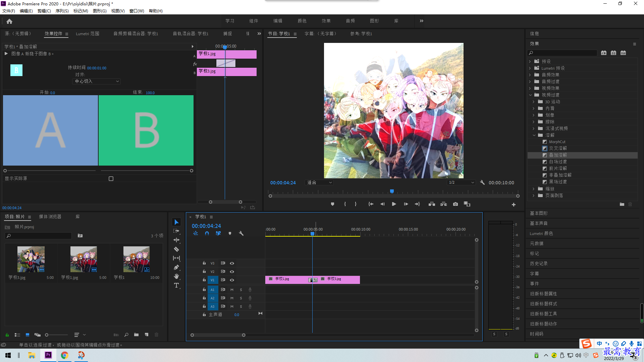
Task: Step back one frame in program monitor
Action: 382,204
